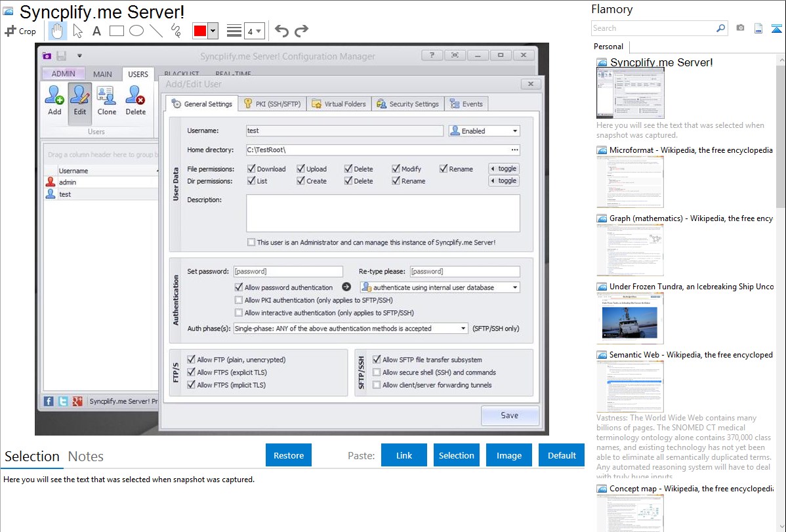Open the Auth phase(s) dropdown
This screenshot has height=532, width=786.
[x=463, y=329]
